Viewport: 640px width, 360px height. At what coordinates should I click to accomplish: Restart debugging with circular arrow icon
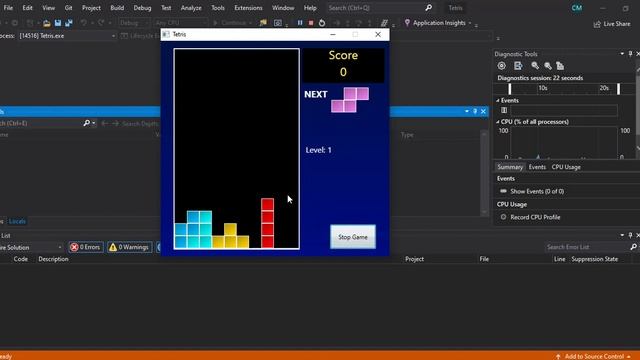[322, 23]
